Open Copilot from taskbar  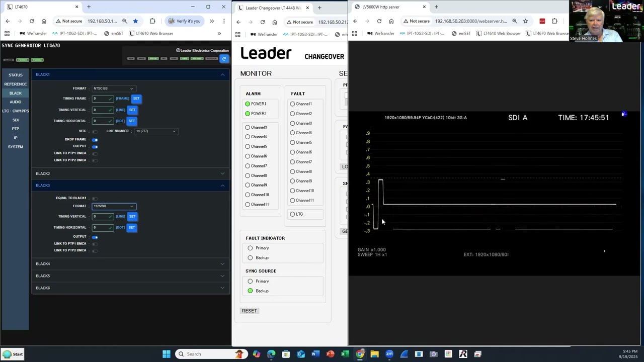coord(257,354)
